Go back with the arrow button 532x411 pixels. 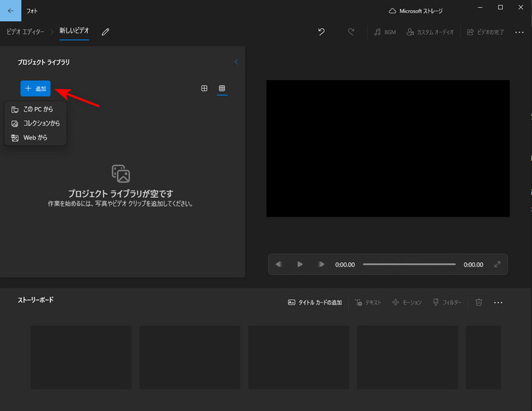(x=11, y=11)
